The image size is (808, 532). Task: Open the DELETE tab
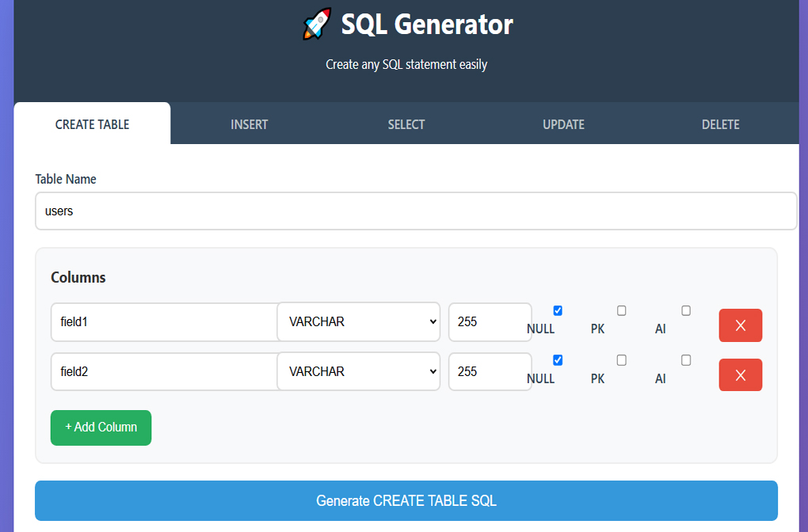[x=720, y=124]
